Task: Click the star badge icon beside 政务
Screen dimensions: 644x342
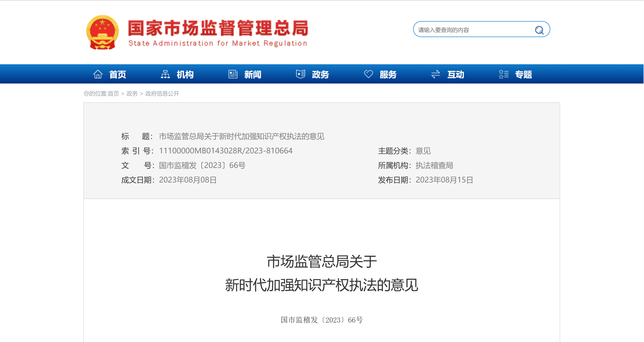Action: (x=300, y=74)
